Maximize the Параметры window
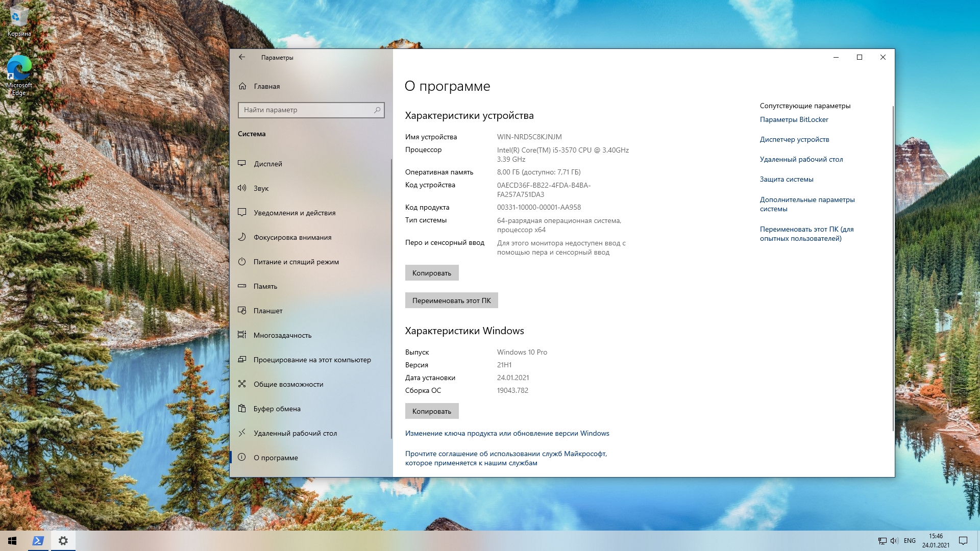 (860, 57)
